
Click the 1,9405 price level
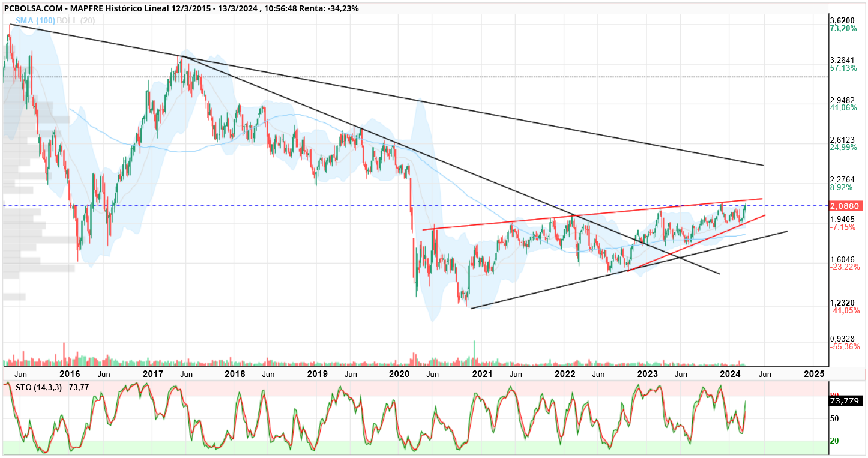842,219
